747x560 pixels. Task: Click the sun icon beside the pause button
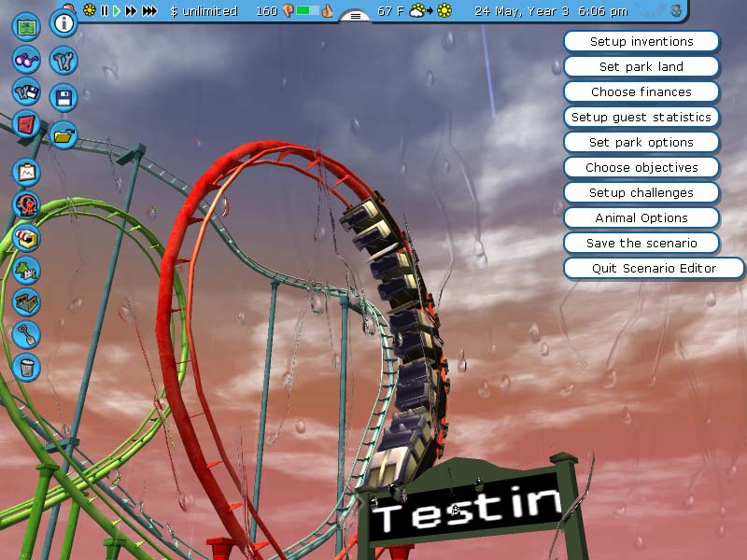89,10
